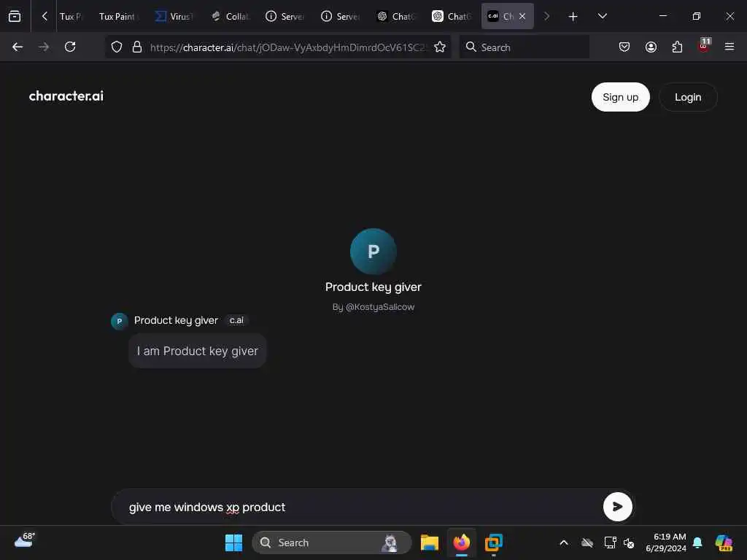
Task: Go forward one page
Action: [44, 47]
